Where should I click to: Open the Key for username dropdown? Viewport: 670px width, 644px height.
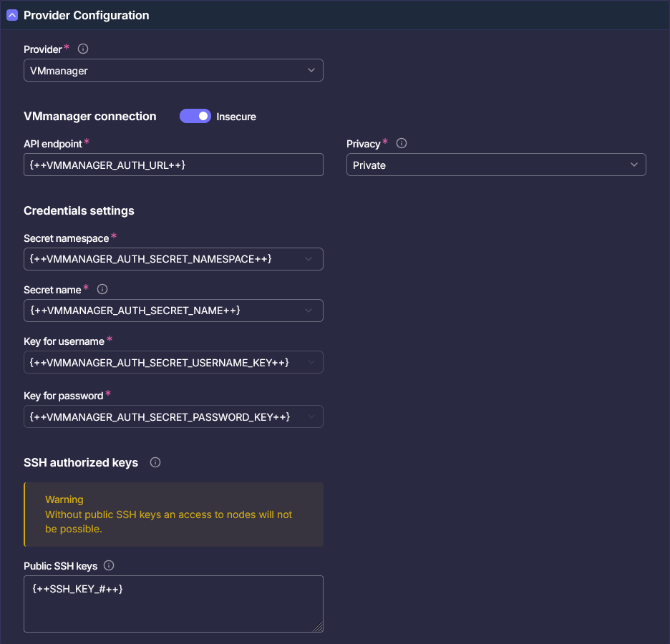pyautogui.click(x=173, y=362)
